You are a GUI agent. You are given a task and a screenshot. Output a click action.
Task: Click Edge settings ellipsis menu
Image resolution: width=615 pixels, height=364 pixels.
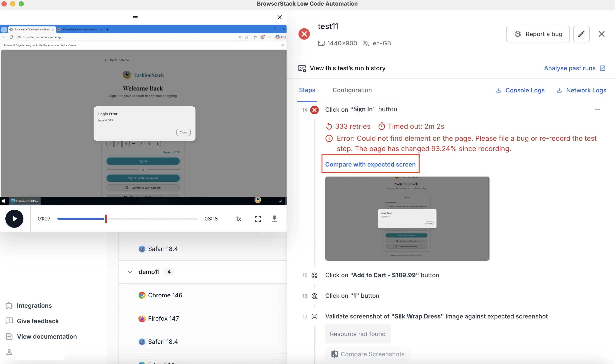tap(269, 37)
